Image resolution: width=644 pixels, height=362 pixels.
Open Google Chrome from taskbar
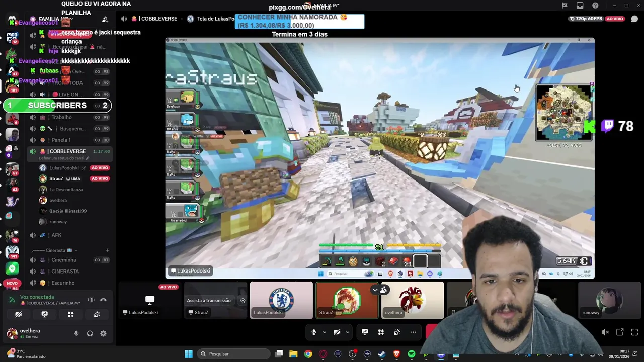308,354
